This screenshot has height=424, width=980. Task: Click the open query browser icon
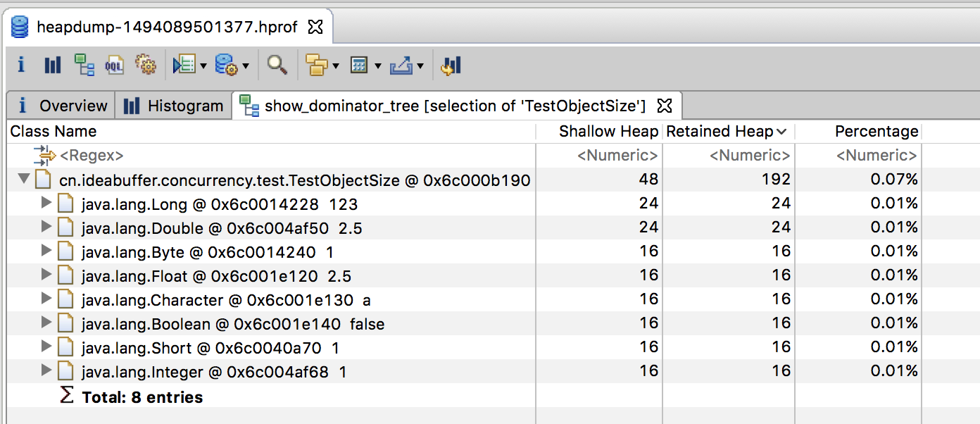(x=226, y=66)
